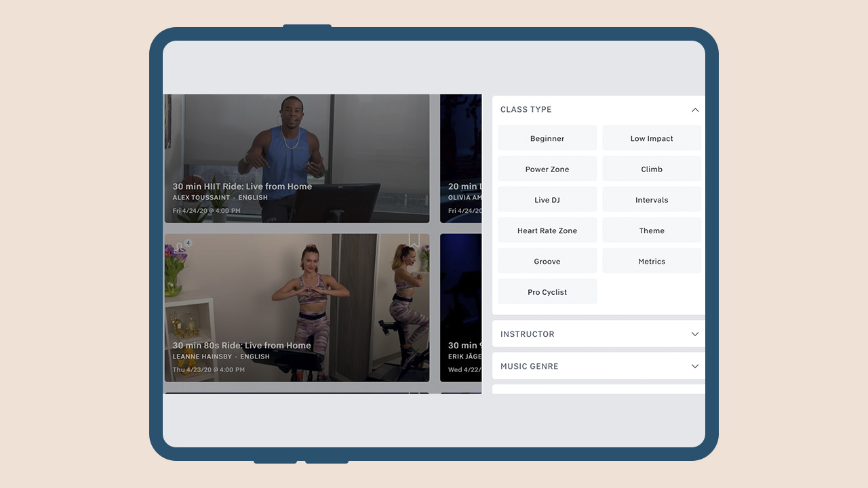Pick the Pro Cyclist filter
Screen dimensions: 868x488
[547, 292]
